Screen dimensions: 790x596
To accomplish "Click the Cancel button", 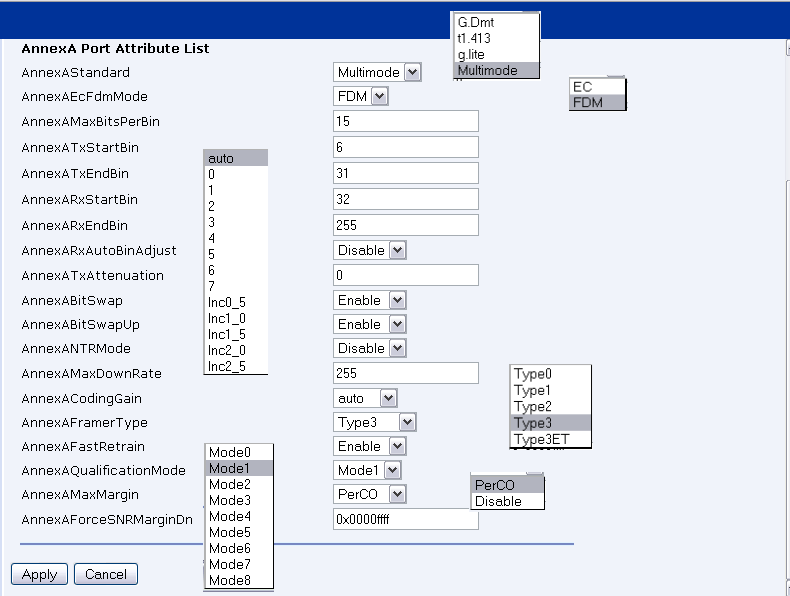I will pyautogui.click(x=106, y=574).
